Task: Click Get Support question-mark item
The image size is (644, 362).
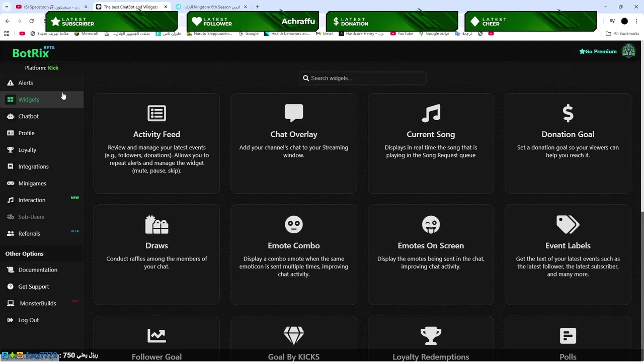Action: (41, 287)
